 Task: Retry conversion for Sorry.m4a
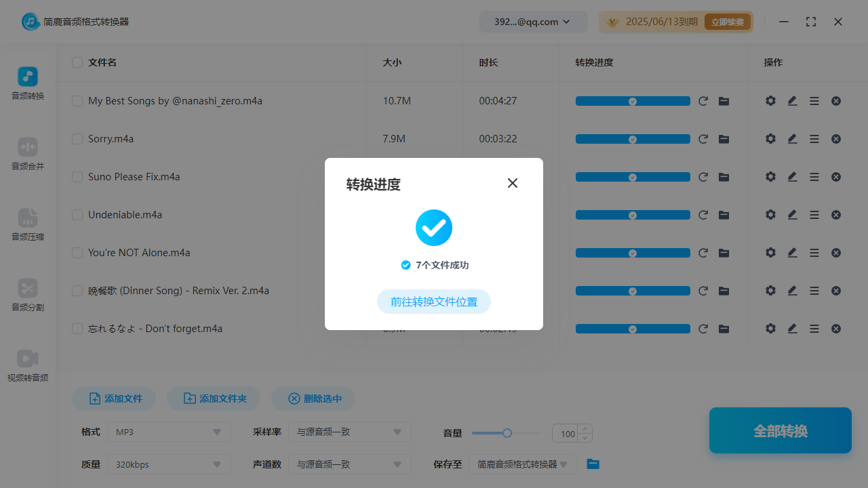click(x=703, y=139)
